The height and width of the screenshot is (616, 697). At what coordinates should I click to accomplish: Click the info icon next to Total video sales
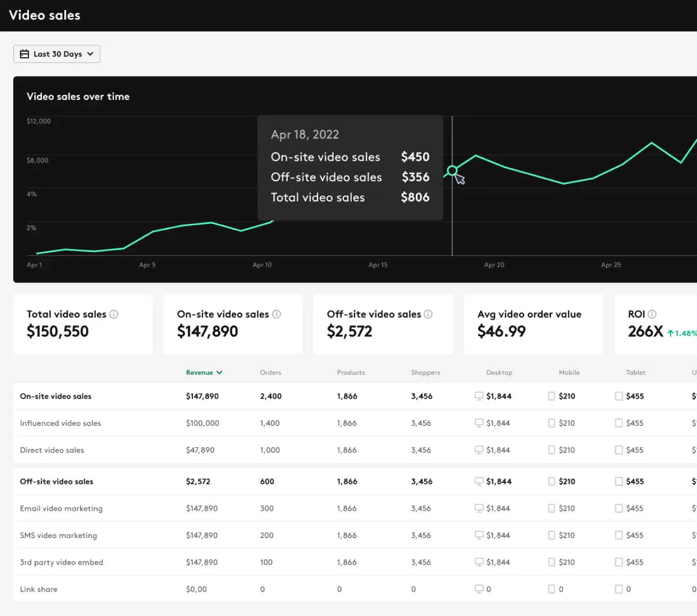click(114, 314)
